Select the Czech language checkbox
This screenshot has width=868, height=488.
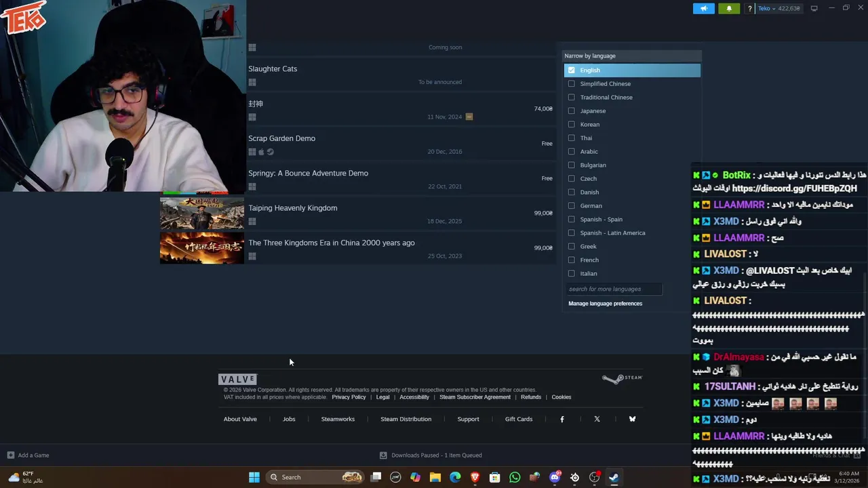tap(571, 178)
